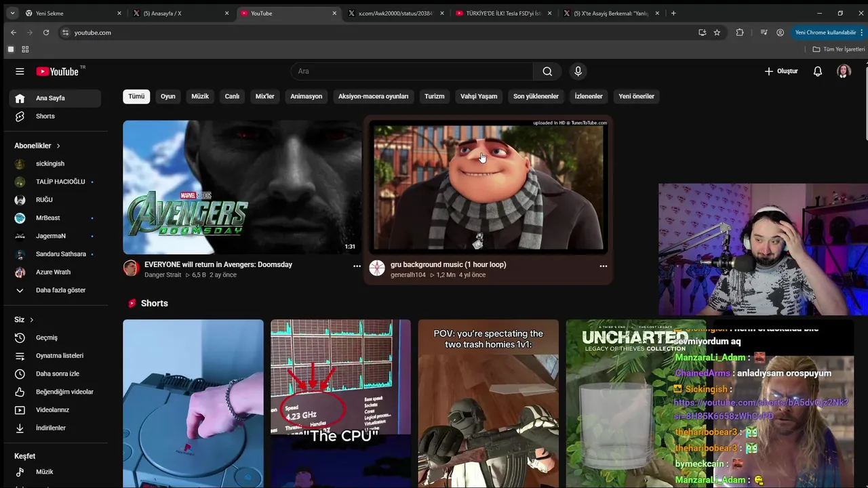Open the YouTube hamburger guide menu
The width and height of the screenshot is (868, 488).
(20, 71)
